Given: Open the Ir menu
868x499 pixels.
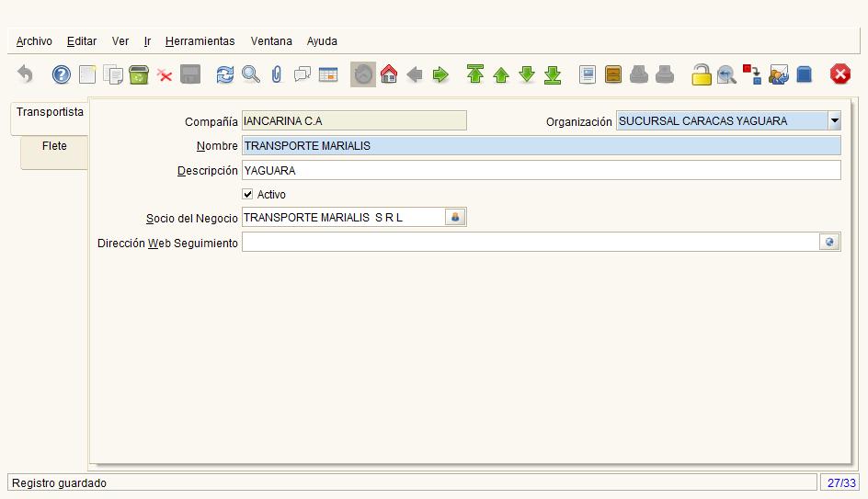Looking at the screenshot, I should pos(147,41).
